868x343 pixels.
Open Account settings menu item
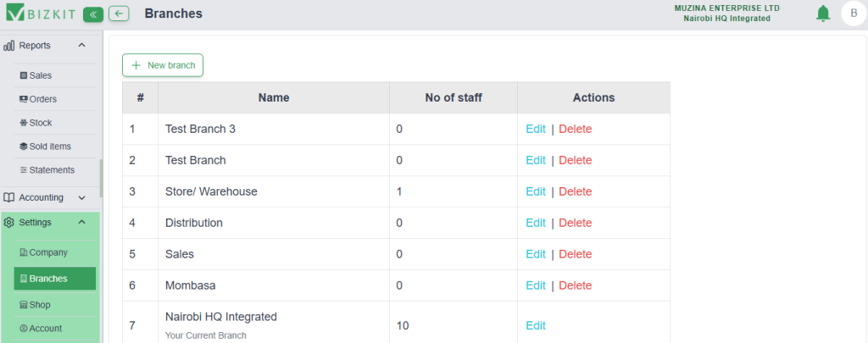(x=55, y=329)
